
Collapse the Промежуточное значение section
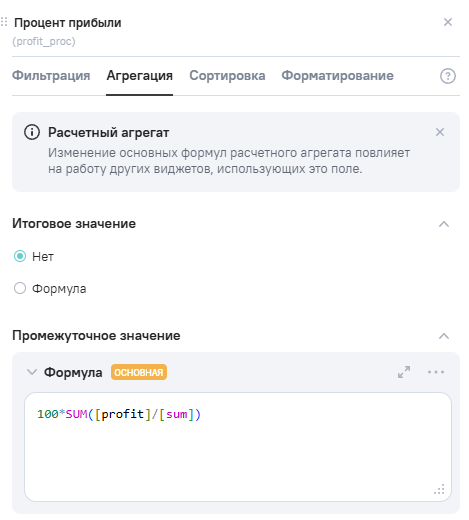[x=444, y=336]
